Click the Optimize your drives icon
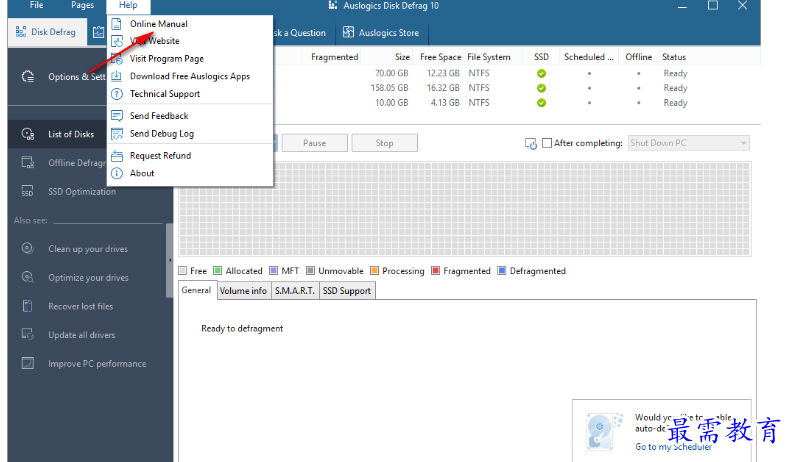Viewport: 789px width, 462px height. pyautogui.click(x=28, y=277)
